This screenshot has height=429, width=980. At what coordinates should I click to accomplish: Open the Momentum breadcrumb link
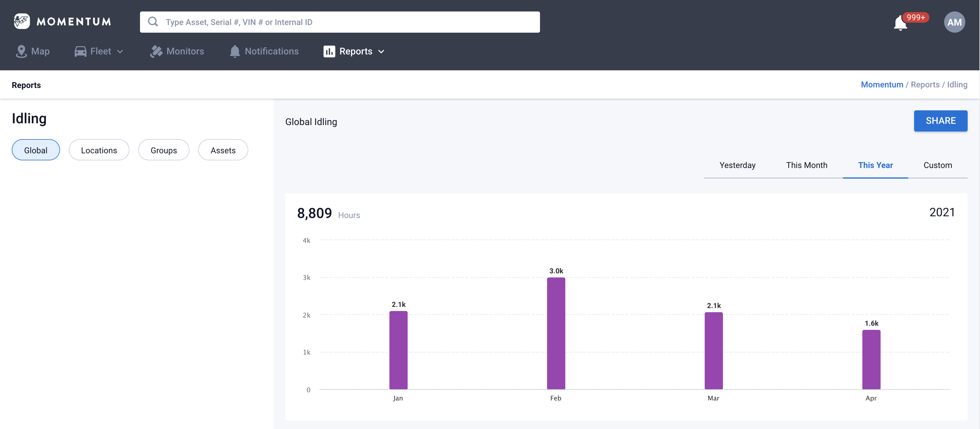click(881, 84)
